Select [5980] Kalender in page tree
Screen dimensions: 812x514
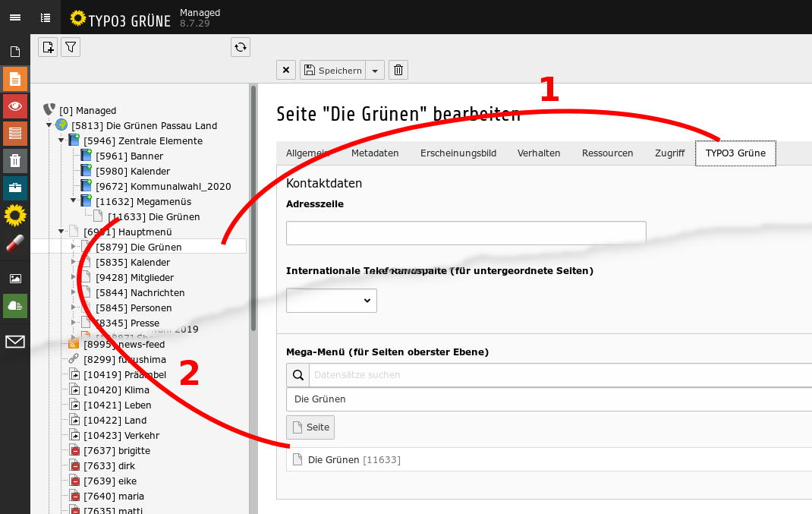coord(133,171)
